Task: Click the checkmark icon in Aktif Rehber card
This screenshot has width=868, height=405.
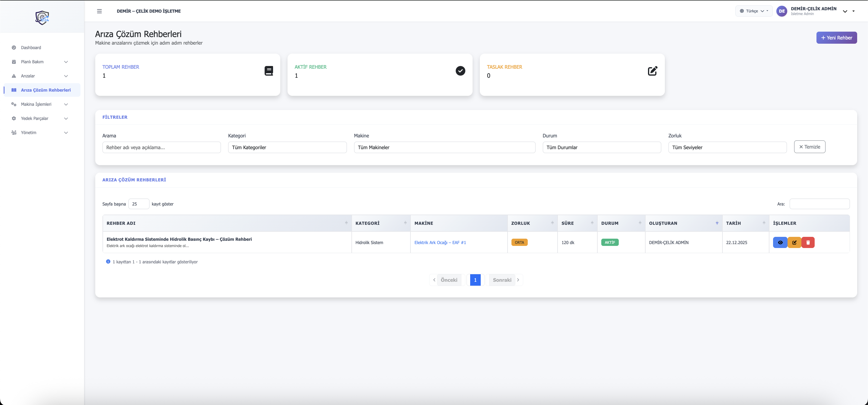Action: (460, 71)
